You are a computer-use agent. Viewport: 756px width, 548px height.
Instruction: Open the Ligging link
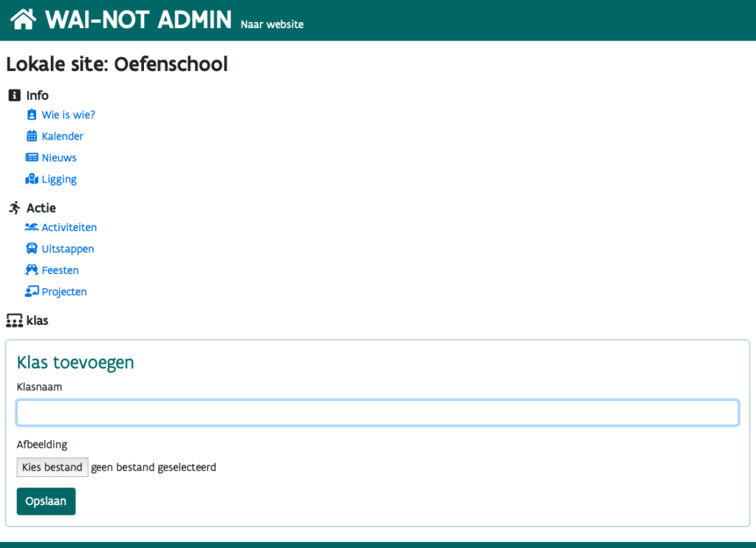coord(59,179)
